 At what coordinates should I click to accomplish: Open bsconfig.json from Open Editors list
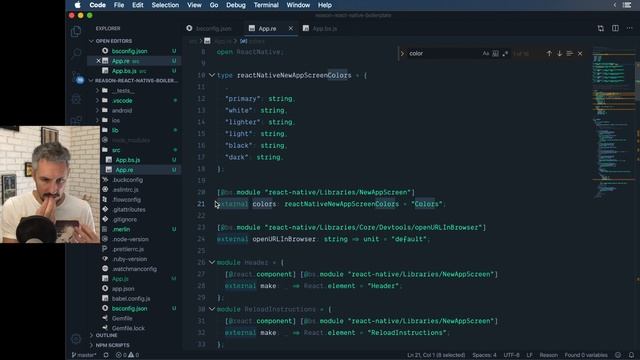129,51
